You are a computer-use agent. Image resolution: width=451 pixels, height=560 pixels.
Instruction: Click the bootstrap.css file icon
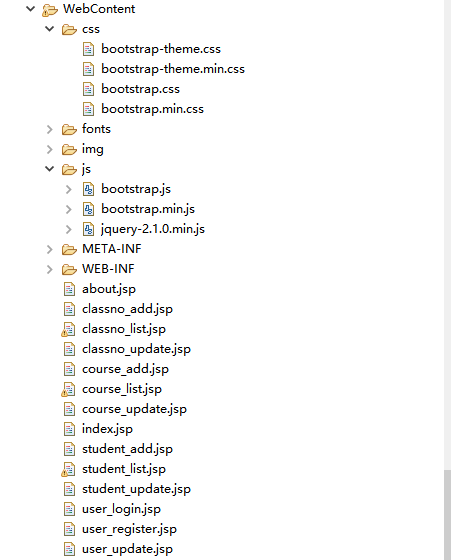point(88,89)
